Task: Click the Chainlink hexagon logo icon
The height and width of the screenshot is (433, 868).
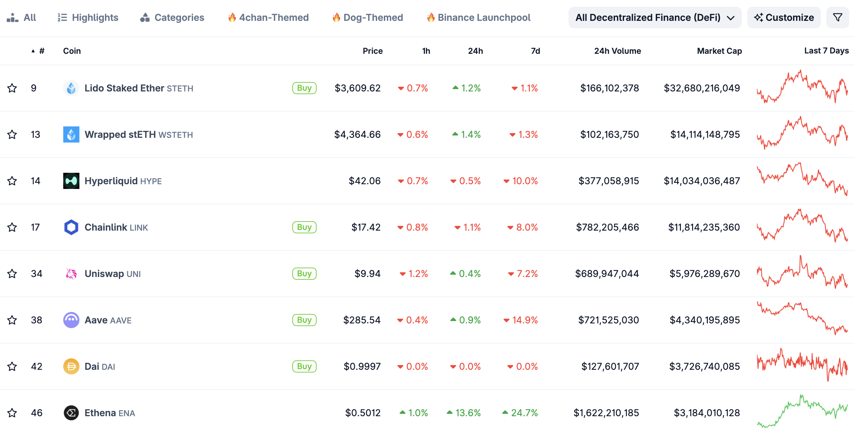Action: click(71, 227)
